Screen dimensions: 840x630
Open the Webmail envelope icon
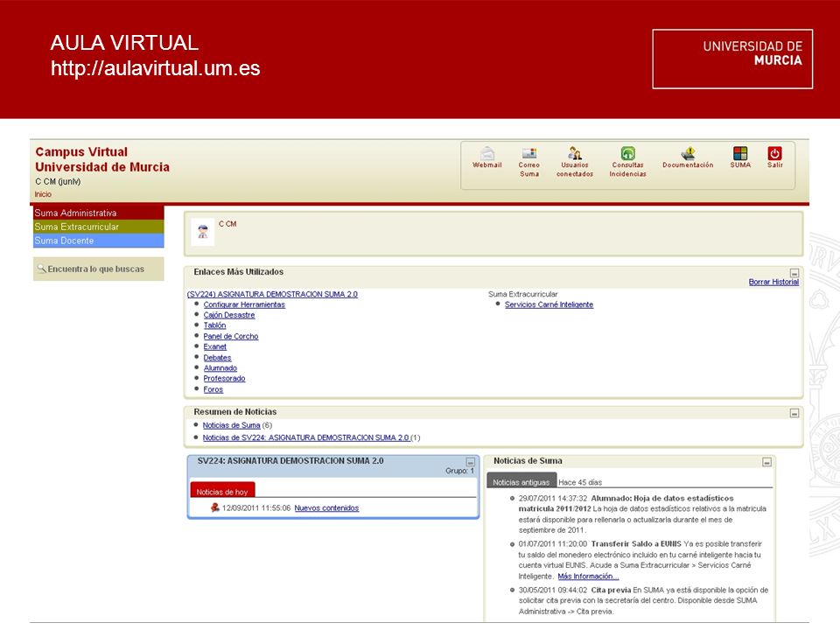point(487,153)
